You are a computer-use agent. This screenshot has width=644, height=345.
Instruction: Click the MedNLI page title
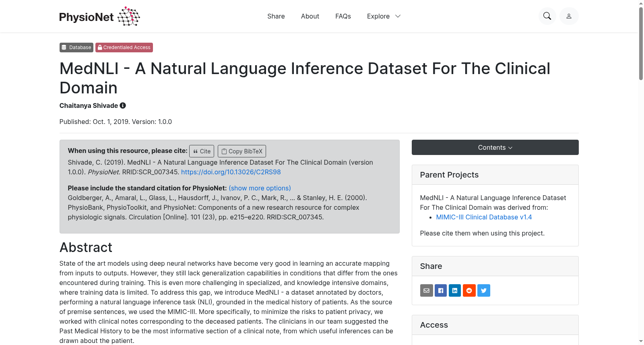point(305,78)
